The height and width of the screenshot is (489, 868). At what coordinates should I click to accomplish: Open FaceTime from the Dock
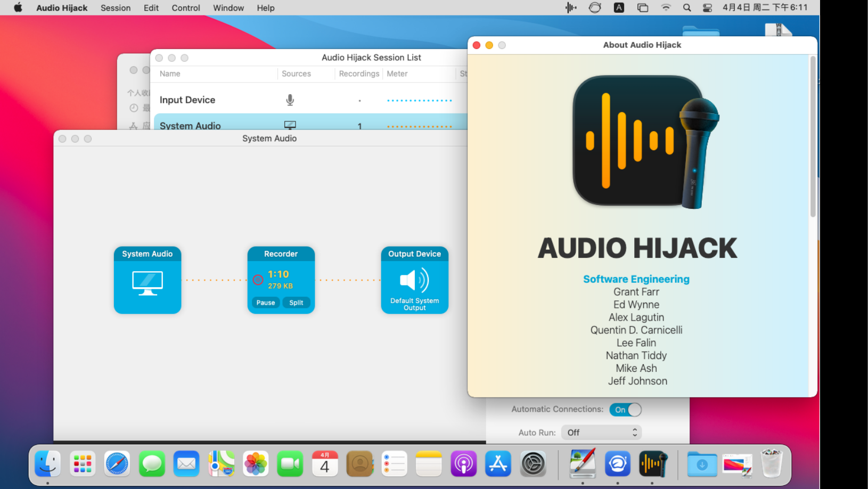coord(290,464)
